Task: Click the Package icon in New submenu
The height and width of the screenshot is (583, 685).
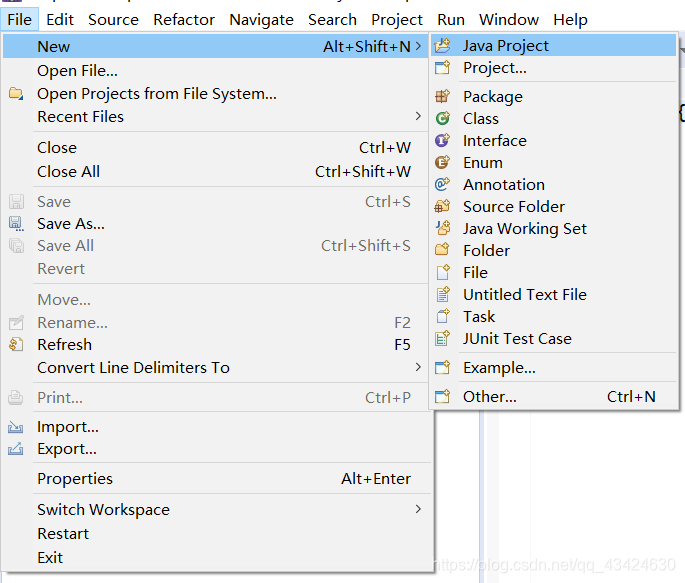Action: pos(443,96)
